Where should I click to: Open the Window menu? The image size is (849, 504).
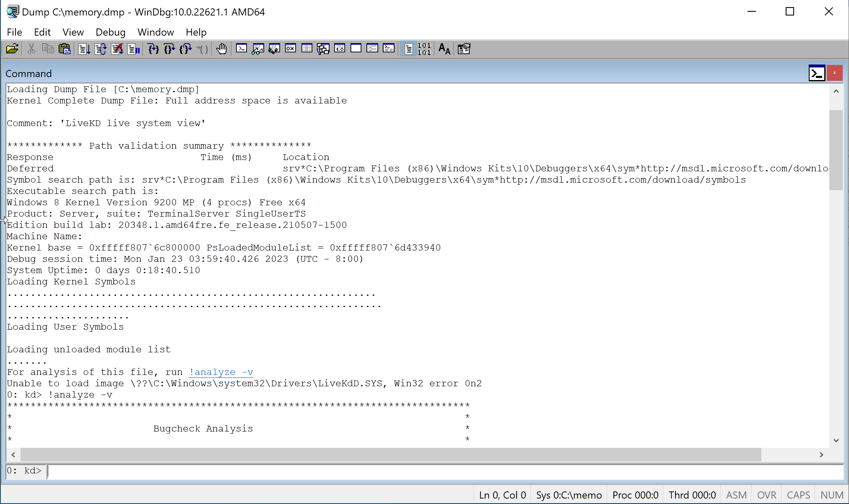[x=156, y=32]
